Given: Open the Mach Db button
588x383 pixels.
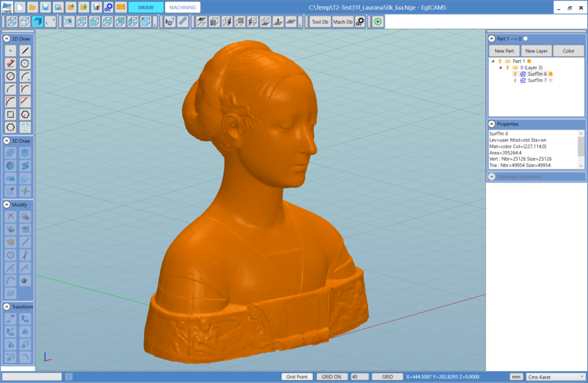Looking at the screenshot, I should coord(343,22).
